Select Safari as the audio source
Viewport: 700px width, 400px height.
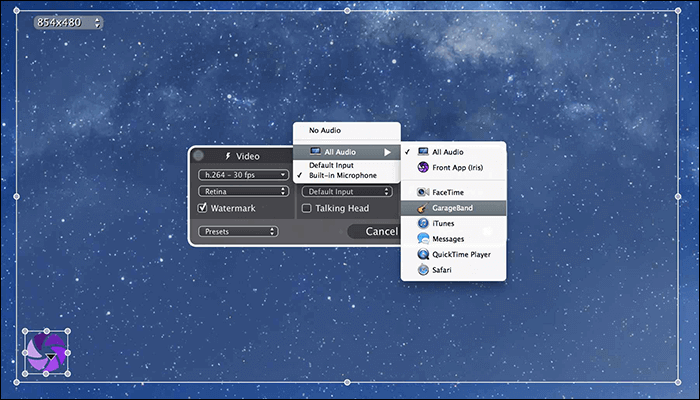444,270
